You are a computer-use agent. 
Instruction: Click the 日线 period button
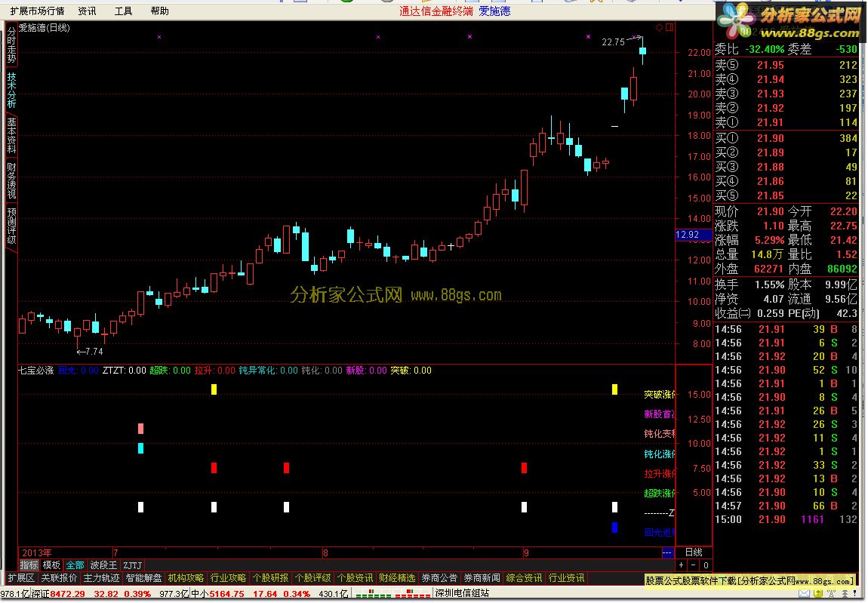[x=694, y=552]
